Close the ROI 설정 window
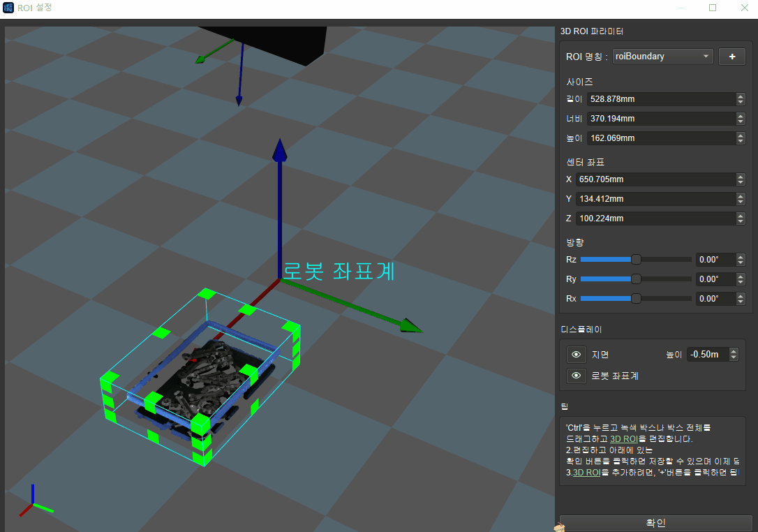This screenshot has height=532, width=758. 745,8
